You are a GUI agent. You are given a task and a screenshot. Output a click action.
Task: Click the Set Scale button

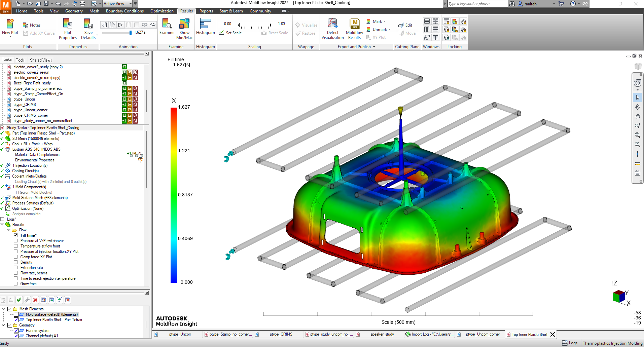tap(230, 33)
